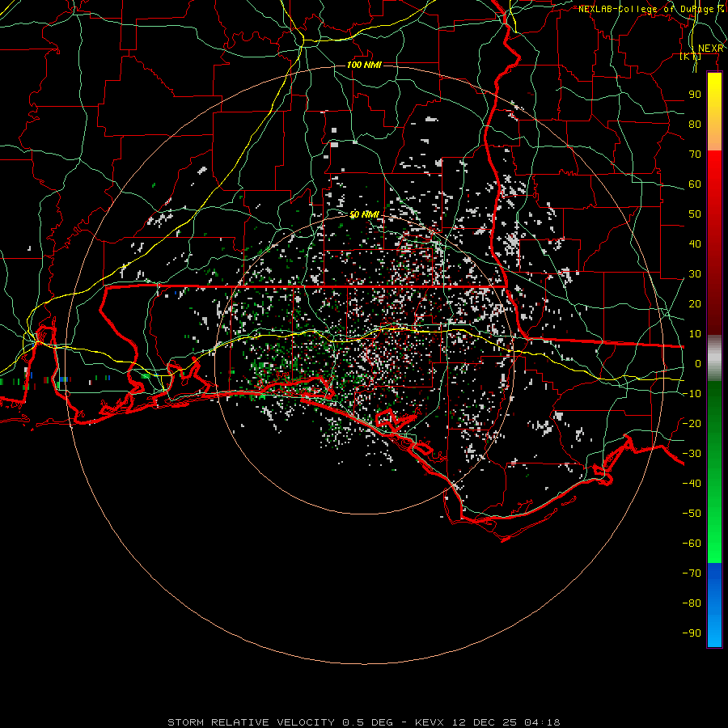Click the "-10" velocity scale label

click(692, 394)
